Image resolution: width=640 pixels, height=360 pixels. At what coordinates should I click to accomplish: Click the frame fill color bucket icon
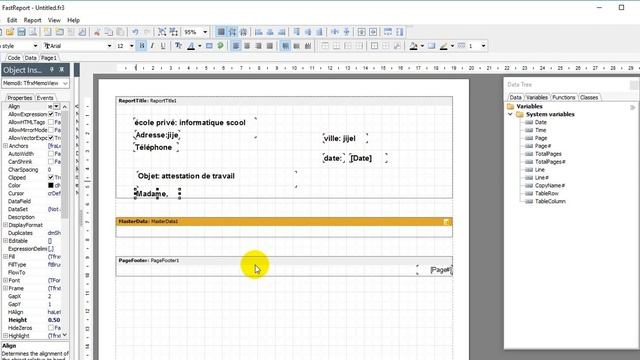[x=413, y=46]
